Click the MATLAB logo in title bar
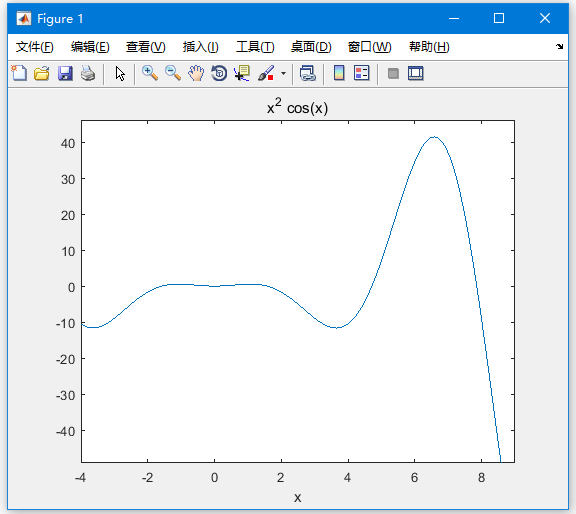This screenshot has height=514, width=576. (x=24, y=18)
